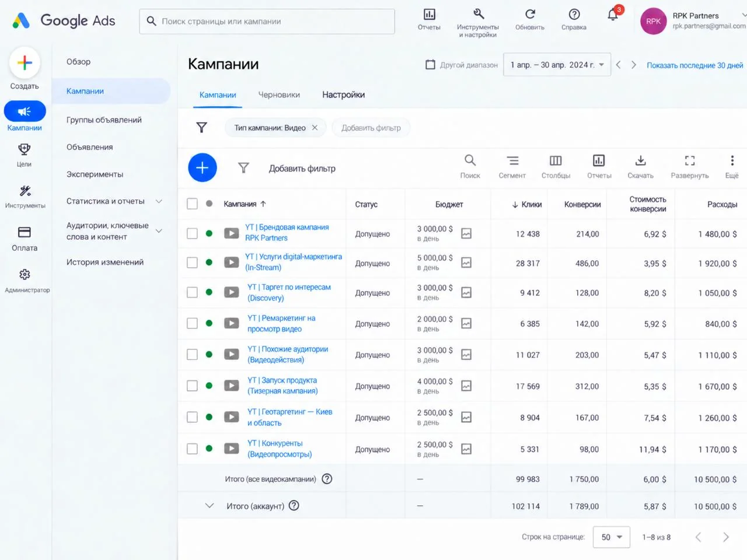This screenshot has height=560, width=747.
Task: Click the Добавить фильтр chip button
Action: [x=371, y=128]
